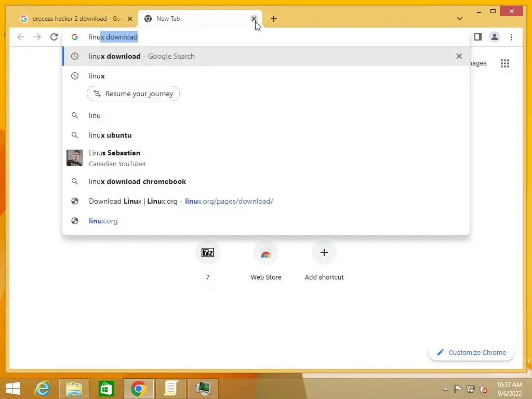Select the 'linu' search suggestion

[x=266, y=115]
